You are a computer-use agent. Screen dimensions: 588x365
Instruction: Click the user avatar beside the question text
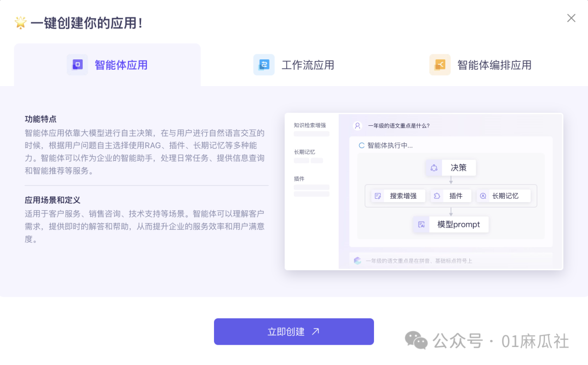pos(357,125)
